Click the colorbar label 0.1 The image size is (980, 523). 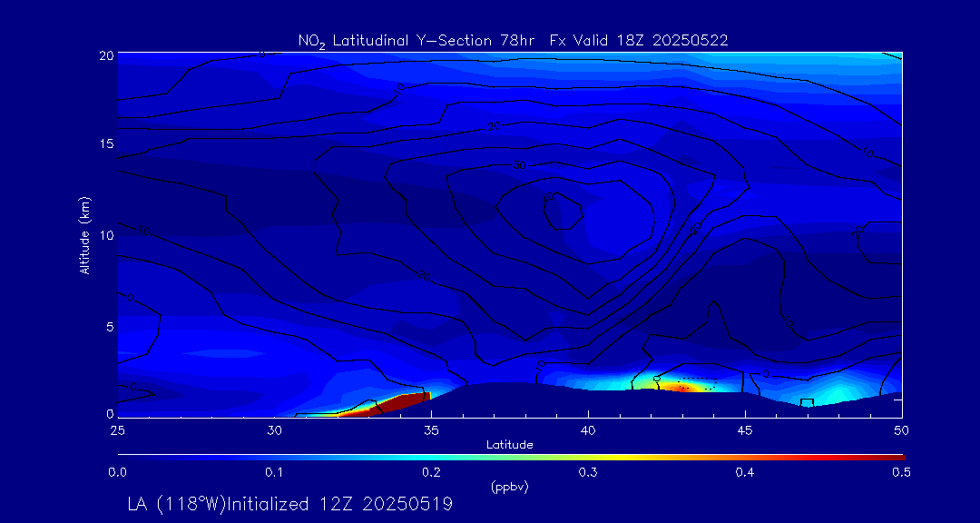pos(274,473)
